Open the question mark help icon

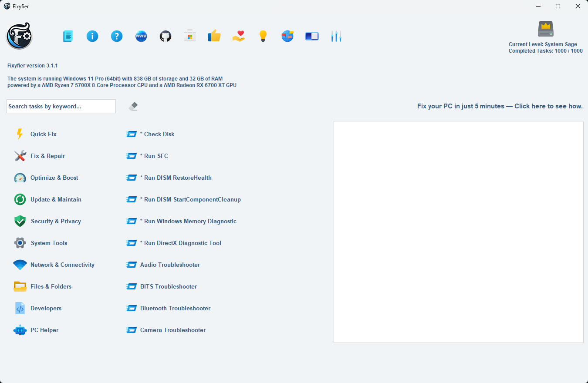click(117, 36)
